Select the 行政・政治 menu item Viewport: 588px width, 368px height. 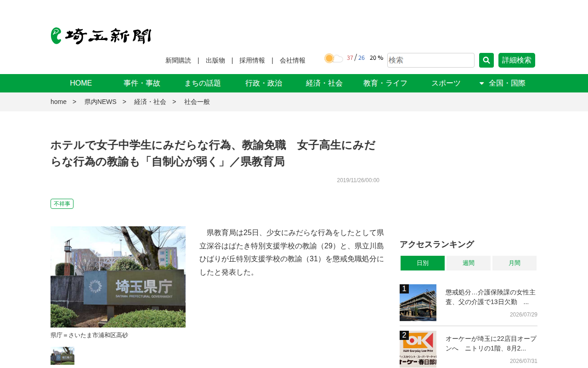click(x=264, y=83)
